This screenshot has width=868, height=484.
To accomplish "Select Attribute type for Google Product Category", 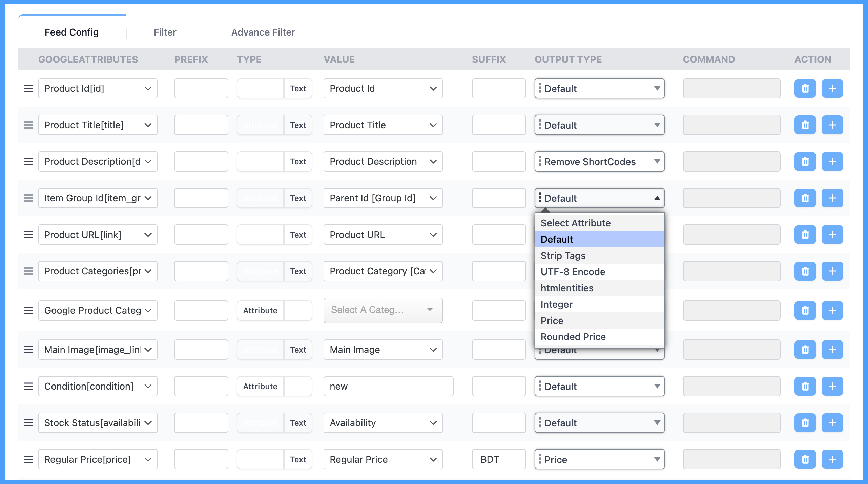I will point(260,310).
